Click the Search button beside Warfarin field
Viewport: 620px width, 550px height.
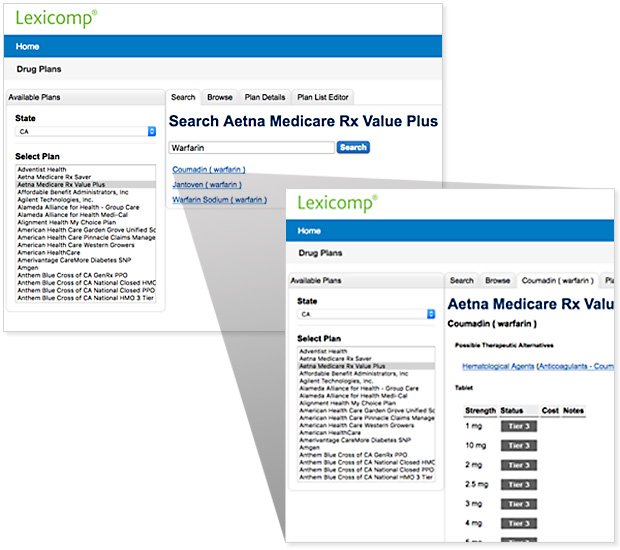tap(353, 147)
